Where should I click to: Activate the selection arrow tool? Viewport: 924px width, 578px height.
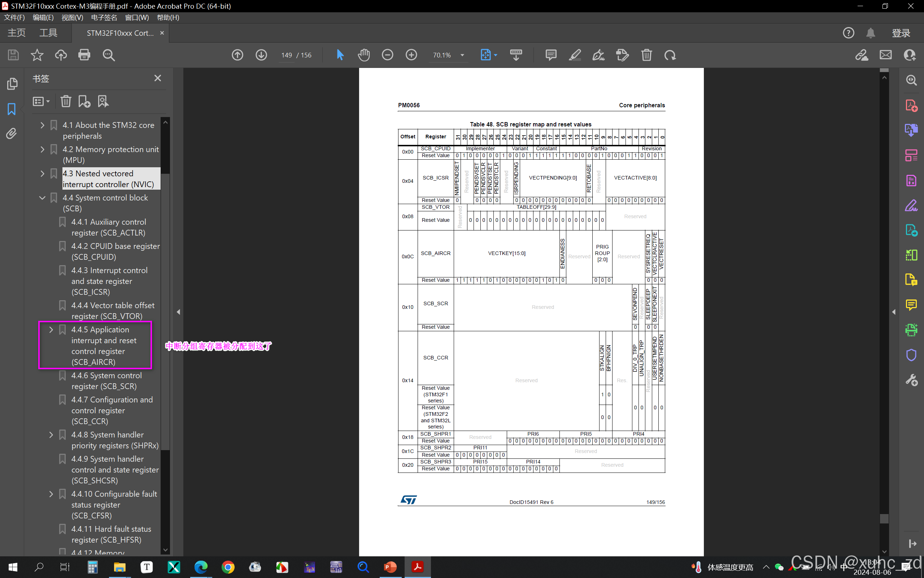coord(340,55)
